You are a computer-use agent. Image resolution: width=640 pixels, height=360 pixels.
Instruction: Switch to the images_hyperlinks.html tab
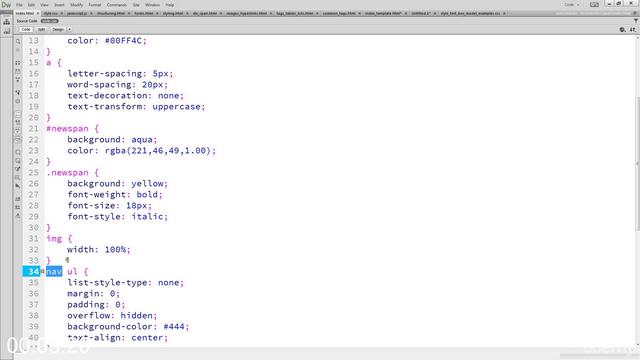pos(247,13)
